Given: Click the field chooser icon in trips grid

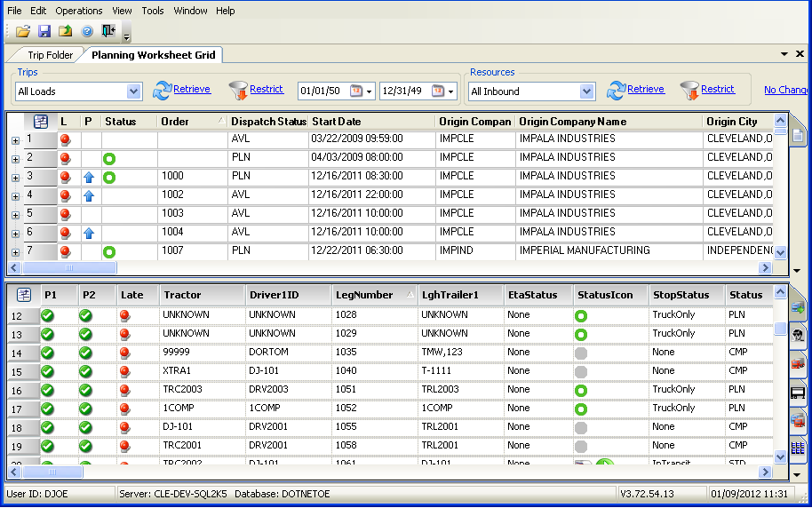Looking at the screenshot, I should [x=41, y=122].
